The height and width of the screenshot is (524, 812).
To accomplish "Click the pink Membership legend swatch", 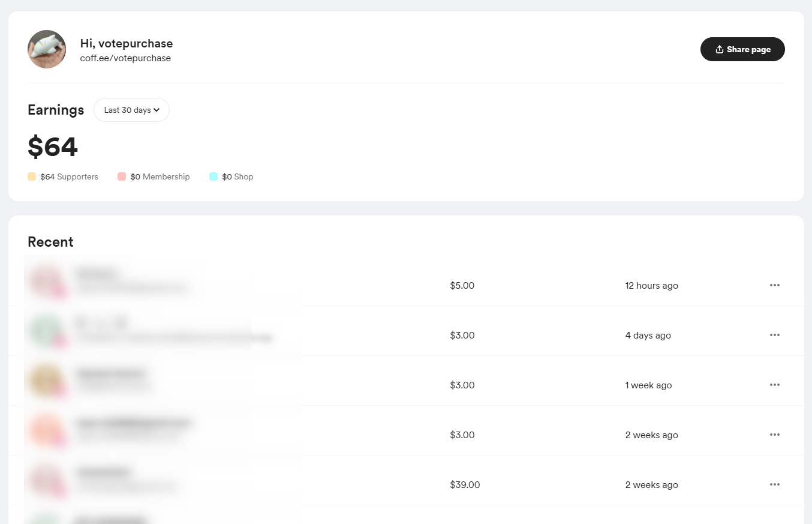I will [122, 176].
